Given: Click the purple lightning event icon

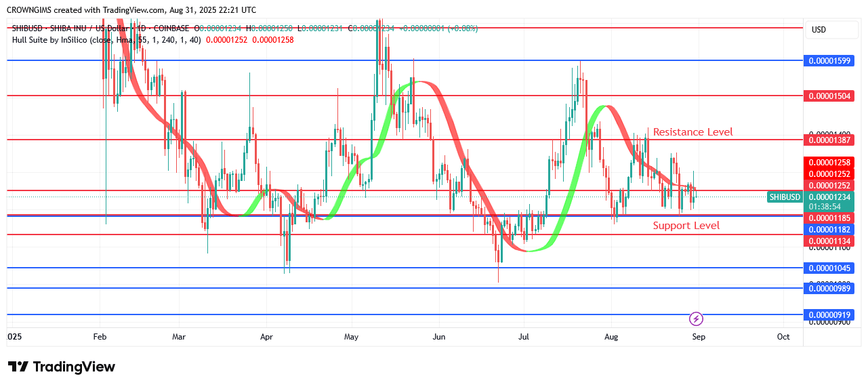Looking at the screenshot, I should [696, 319].
